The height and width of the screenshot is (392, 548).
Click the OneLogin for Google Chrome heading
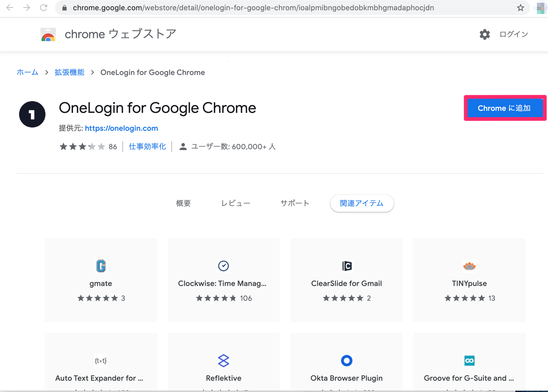point(157,108)
